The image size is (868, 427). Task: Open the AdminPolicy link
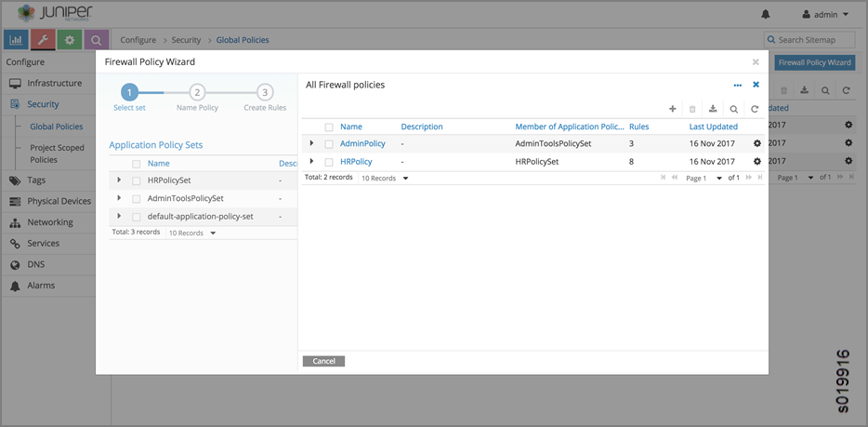(362, 143)
